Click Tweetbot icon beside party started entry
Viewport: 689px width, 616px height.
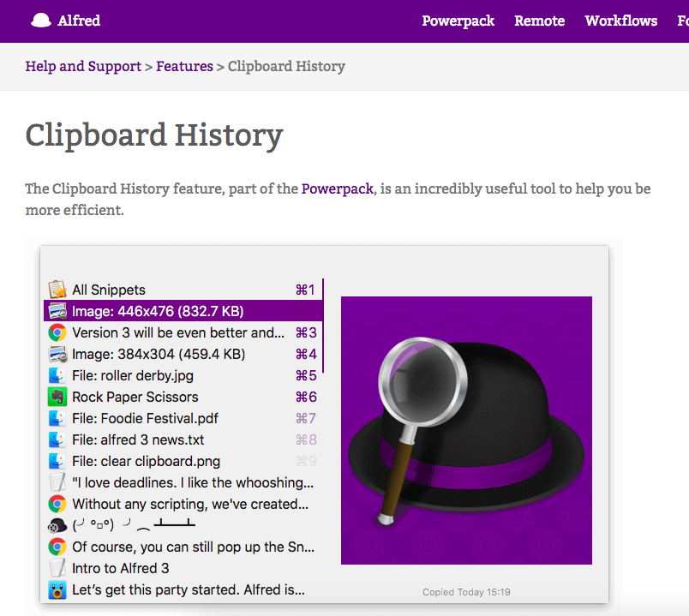(57, 589)
